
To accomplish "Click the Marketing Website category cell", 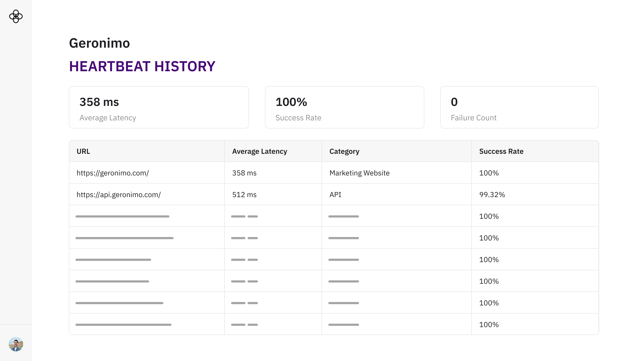I will pos(359,173).
